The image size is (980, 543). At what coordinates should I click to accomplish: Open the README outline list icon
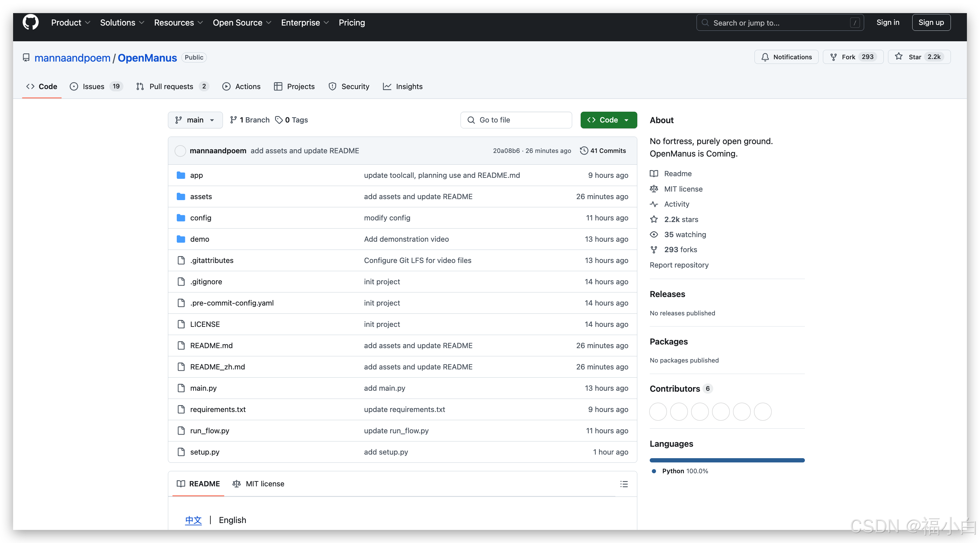tap(624, 484)
